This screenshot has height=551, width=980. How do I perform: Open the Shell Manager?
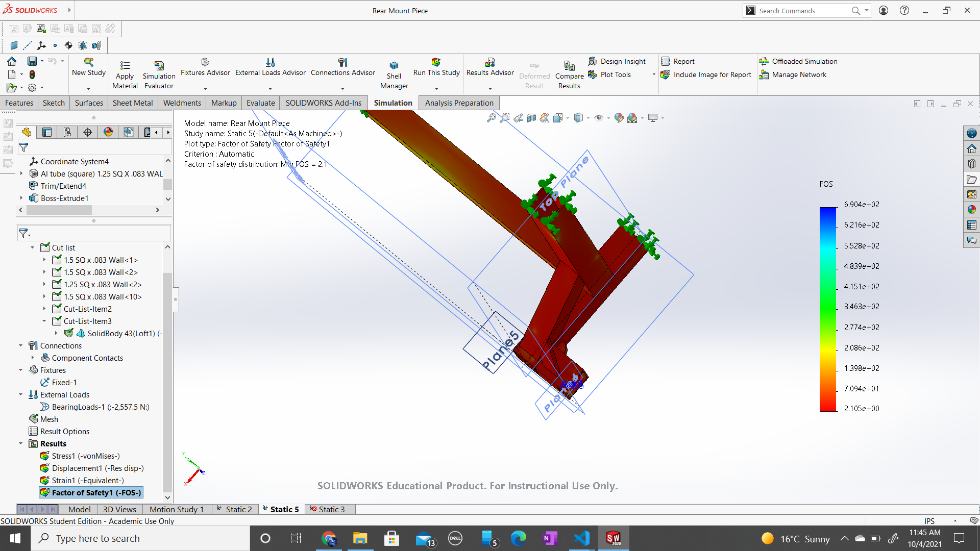click(x=394, y=75)
